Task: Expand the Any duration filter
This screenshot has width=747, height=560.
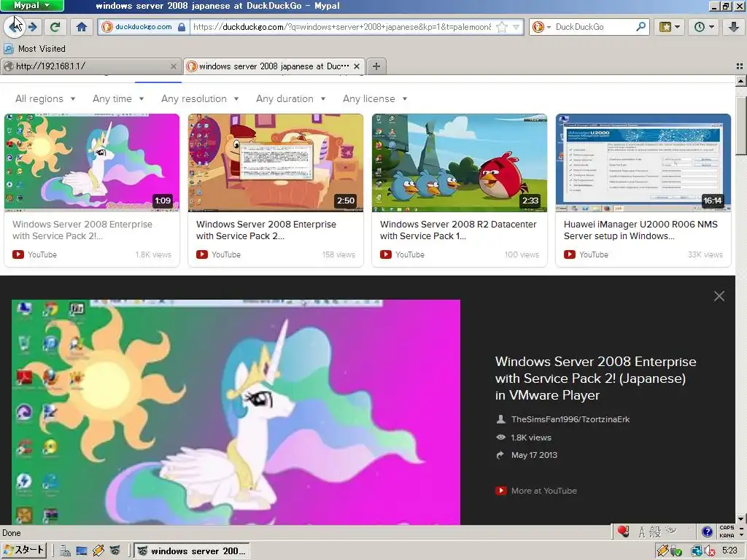Action: pyautogui.click(x=290, y=98)
